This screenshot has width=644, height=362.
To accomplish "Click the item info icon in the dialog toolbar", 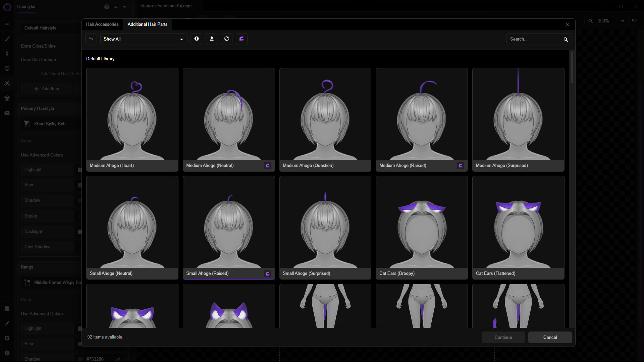I will tap(196, 39).
